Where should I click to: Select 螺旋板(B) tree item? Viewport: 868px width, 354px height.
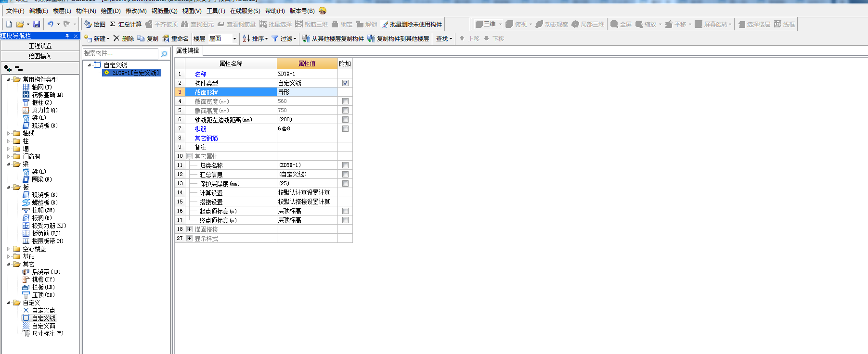point(45,202)
